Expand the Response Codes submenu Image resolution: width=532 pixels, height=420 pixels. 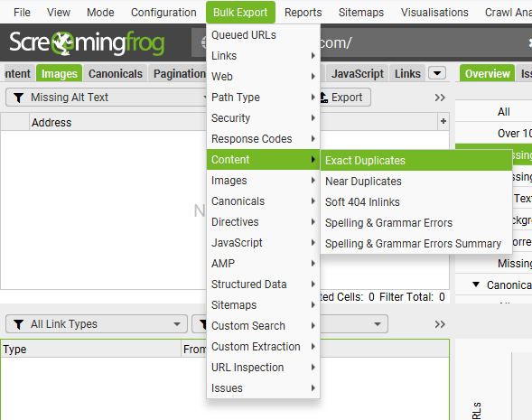point(263,139)
